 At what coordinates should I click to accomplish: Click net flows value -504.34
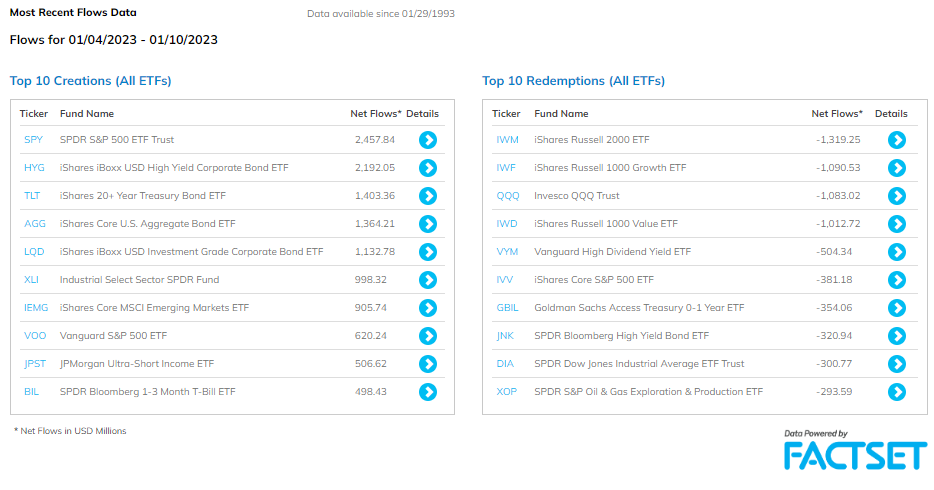[x=834, y=252]
